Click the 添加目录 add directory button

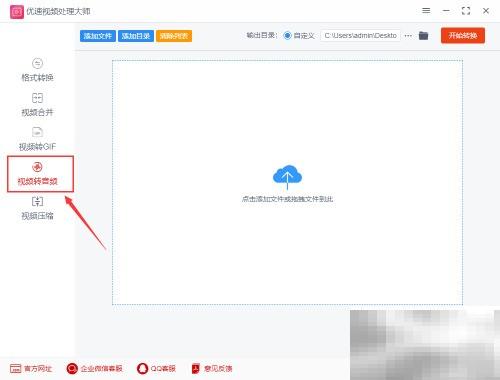pyautogui.click(x=136, y=36)
